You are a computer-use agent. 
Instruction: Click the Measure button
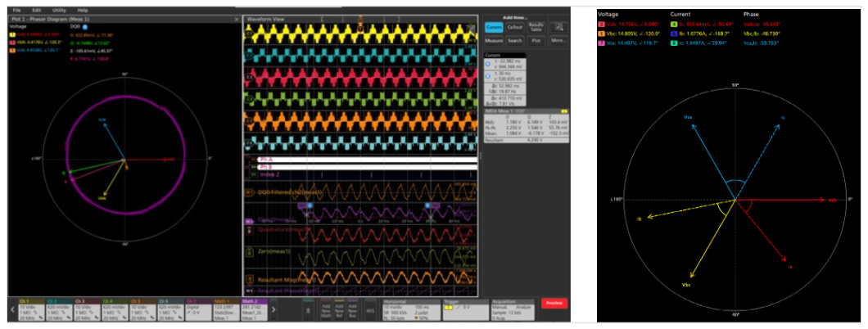[494, 41]
